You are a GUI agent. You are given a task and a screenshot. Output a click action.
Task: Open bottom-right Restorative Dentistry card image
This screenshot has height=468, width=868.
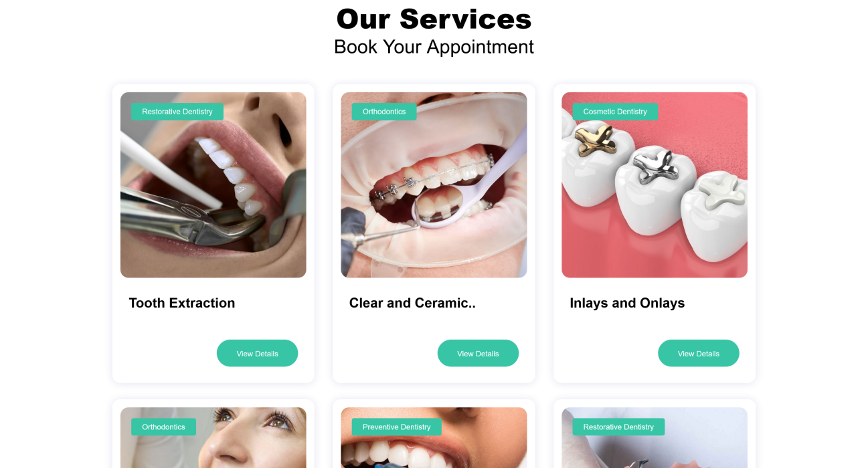tap(654, 438)
